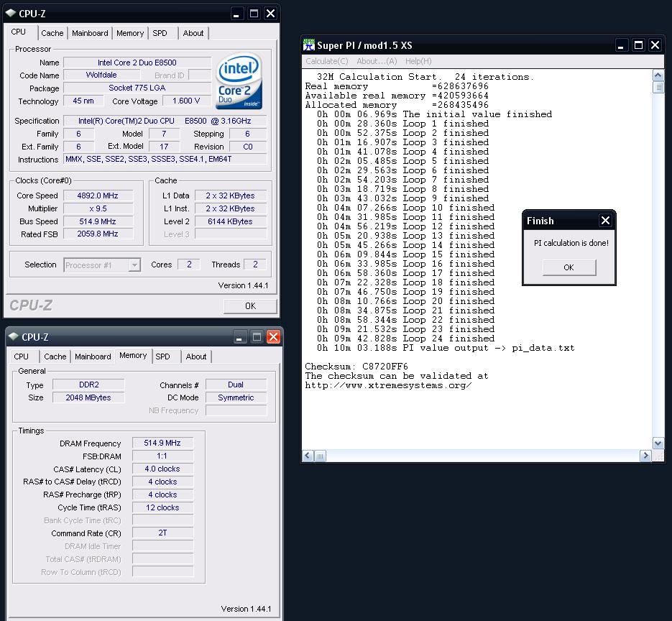Select CPU tab in bottom CPU-Z window
The width and height of the screenshot is (672, 621).
click(x=21, y=356)
